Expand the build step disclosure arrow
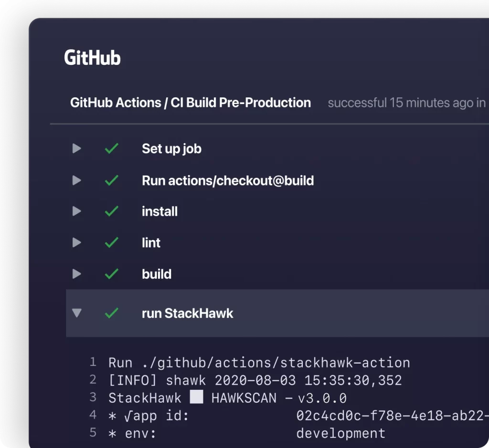Viewport: 489px width, 448px height. 76,274
